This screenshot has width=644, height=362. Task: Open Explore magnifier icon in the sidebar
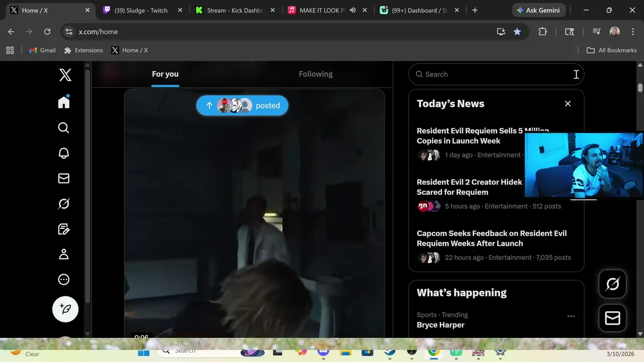(x=63, y=128)
